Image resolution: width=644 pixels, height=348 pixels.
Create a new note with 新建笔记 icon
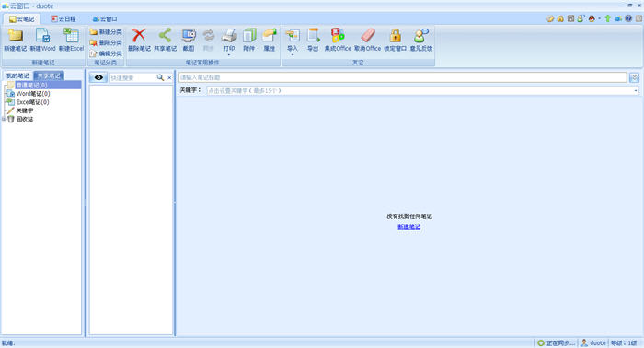tap(16, 40)
